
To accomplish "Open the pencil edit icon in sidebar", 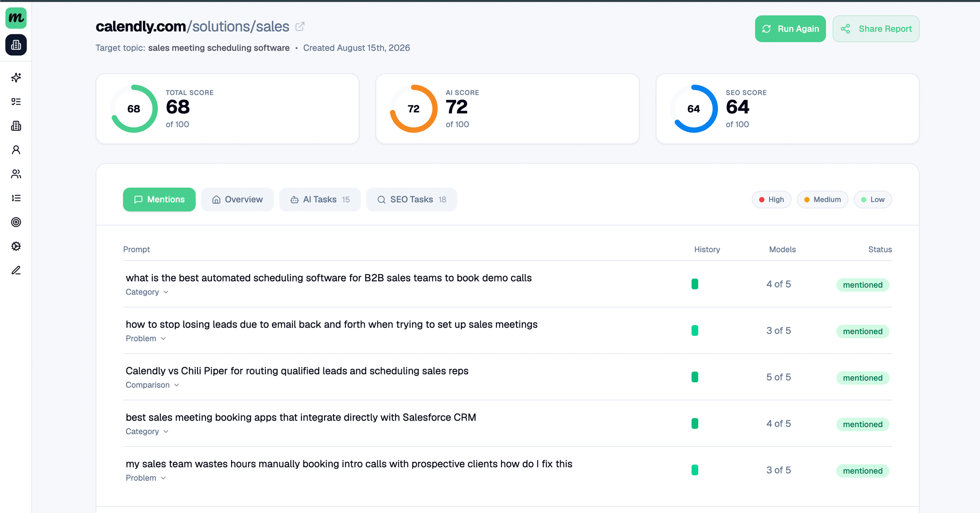I will (16, 270).
